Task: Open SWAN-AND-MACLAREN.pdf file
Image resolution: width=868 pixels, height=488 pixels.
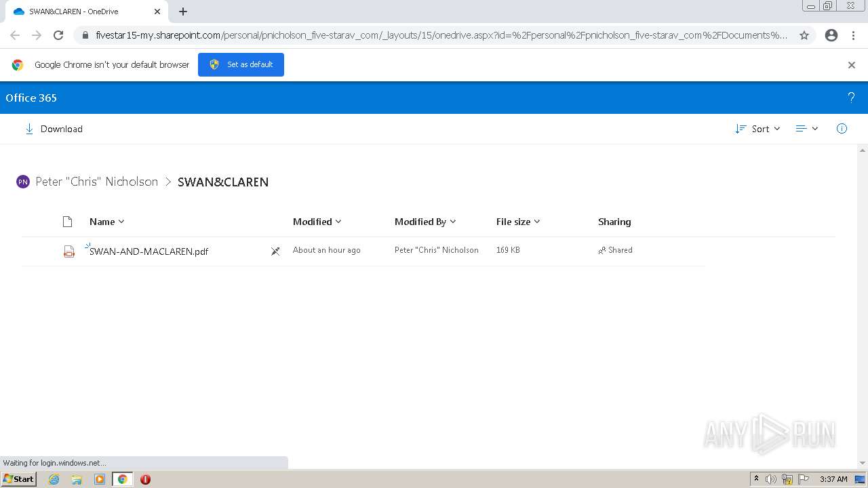Action: [149, 251]
